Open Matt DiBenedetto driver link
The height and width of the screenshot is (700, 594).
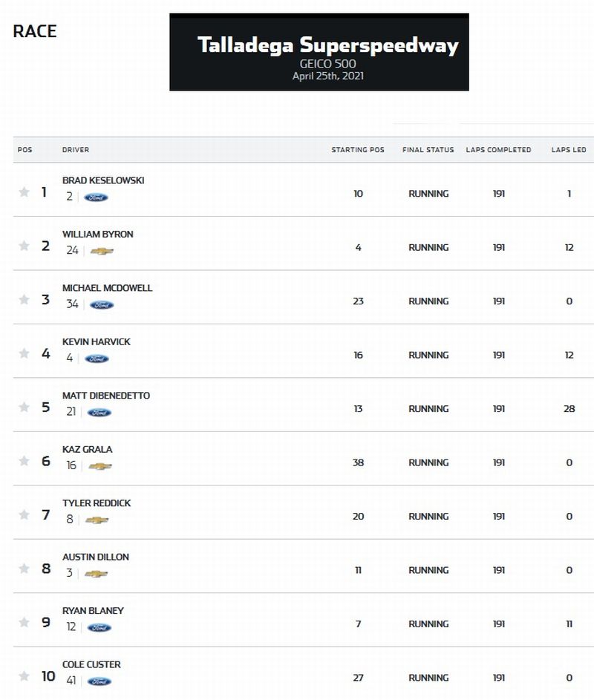[106, 396]
